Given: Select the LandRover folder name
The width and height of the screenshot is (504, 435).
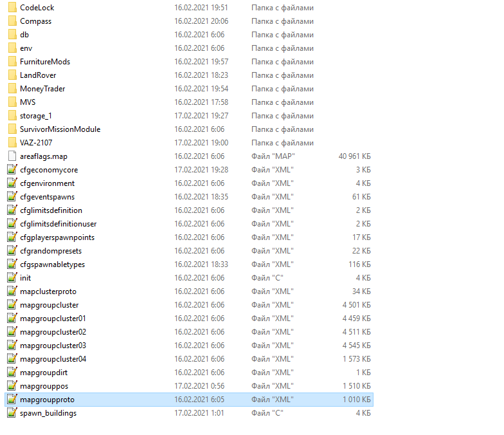Looking at the screenshot, I should [38, 75].
